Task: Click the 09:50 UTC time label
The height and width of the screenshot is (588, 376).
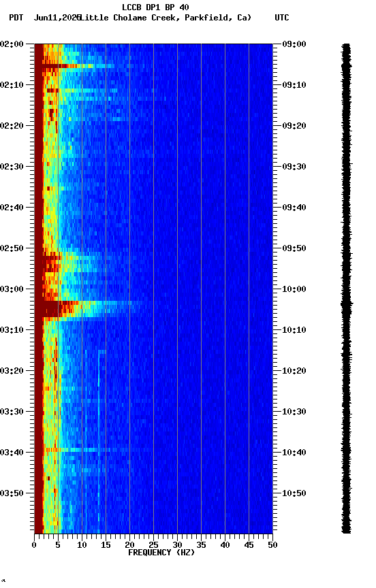Action: pos(294,248)
